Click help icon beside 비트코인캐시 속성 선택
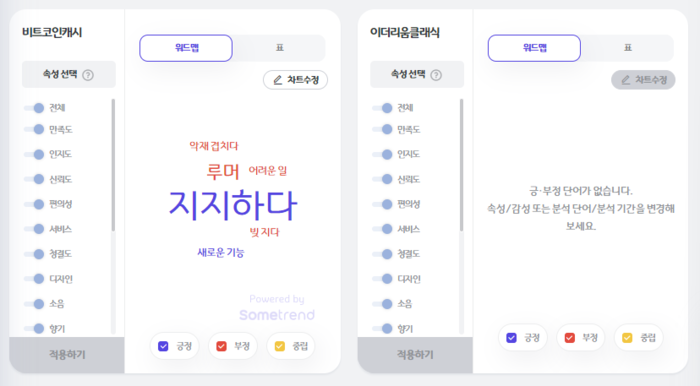 [88, 75]
